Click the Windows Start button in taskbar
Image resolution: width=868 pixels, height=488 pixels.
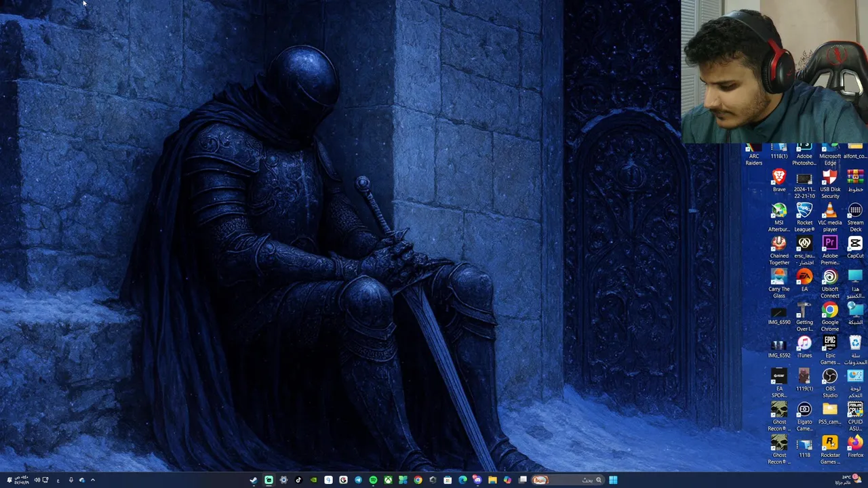(613, 480)
